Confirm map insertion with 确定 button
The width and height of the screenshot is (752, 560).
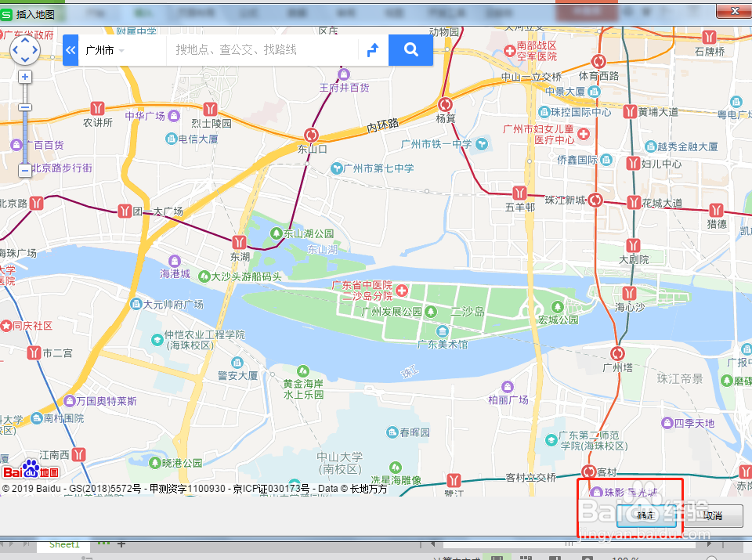646,516
